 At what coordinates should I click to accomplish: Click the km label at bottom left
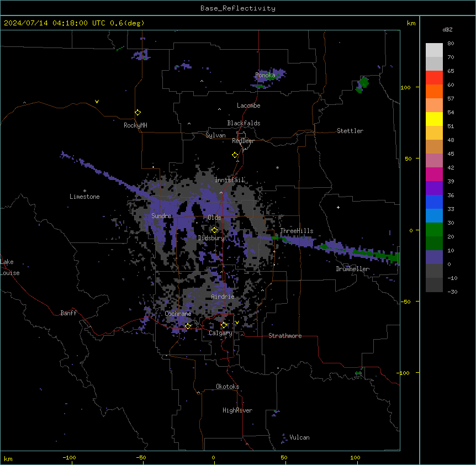[8, 458]
